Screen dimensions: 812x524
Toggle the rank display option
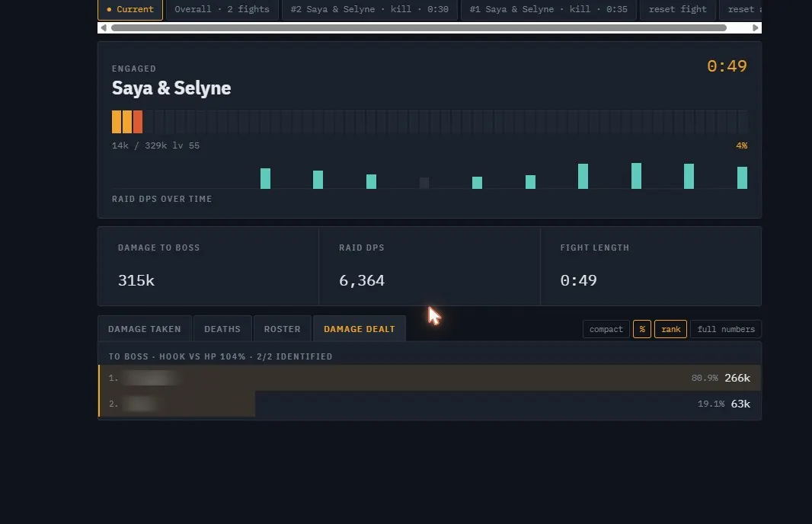click(670, 329)
